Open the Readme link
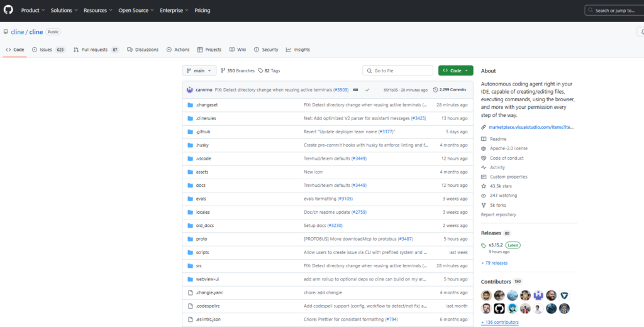644x327 pixels. (498, 139)
